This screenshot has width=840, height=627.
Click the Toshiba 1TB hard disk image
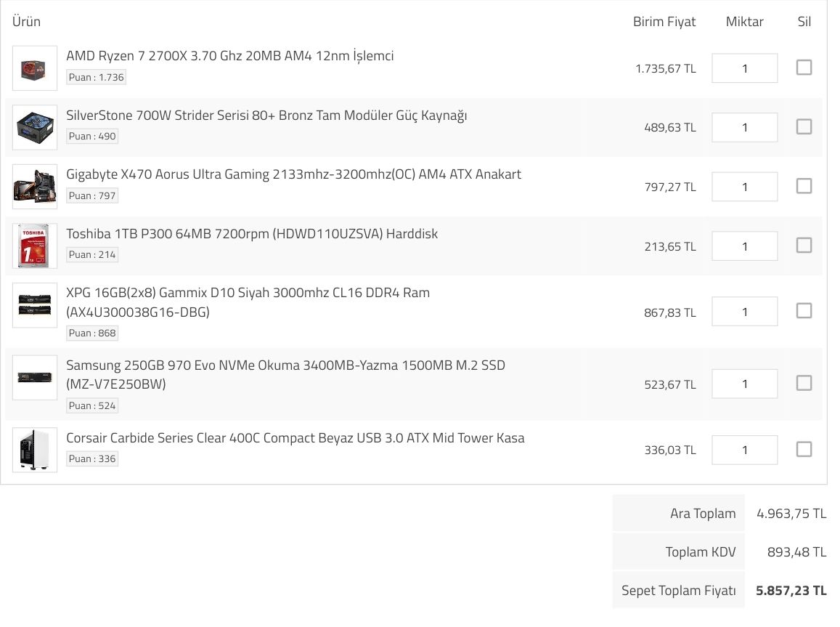[x=35, y=246]
